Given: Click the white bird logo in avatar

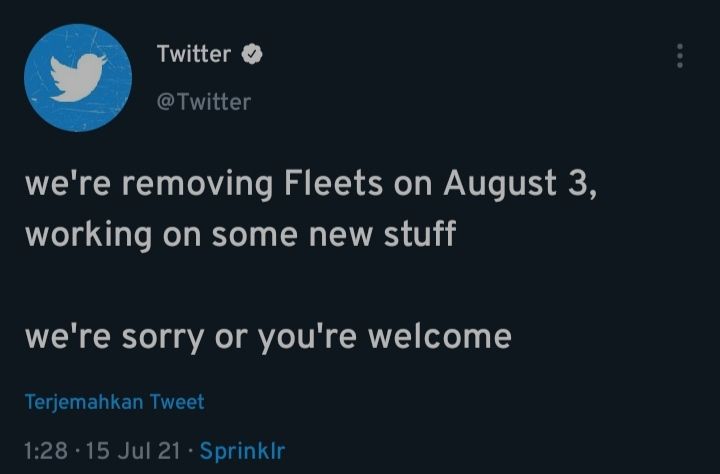Looking at the screenshot, I should 78,77.
